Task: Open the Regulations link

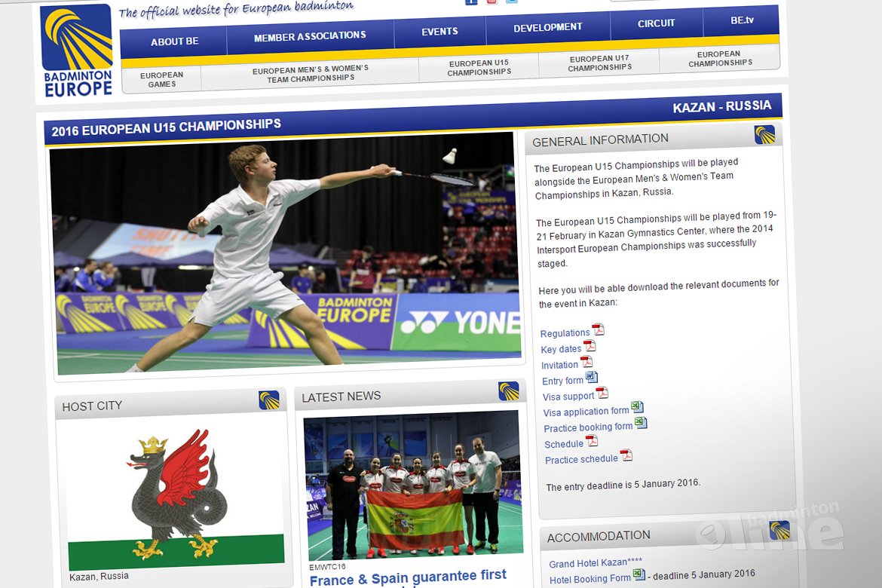Action: pyautogui.click(x=565, y=333)
